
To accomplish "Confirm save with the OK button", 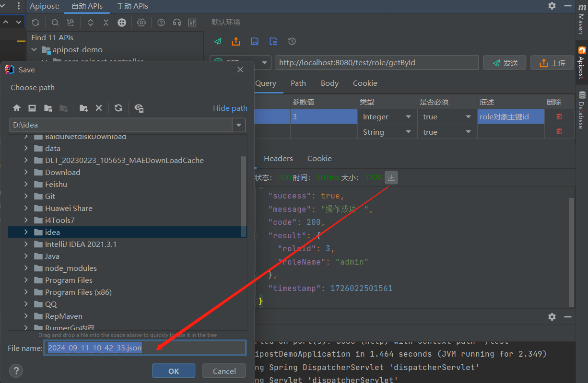I will (174, 371).
